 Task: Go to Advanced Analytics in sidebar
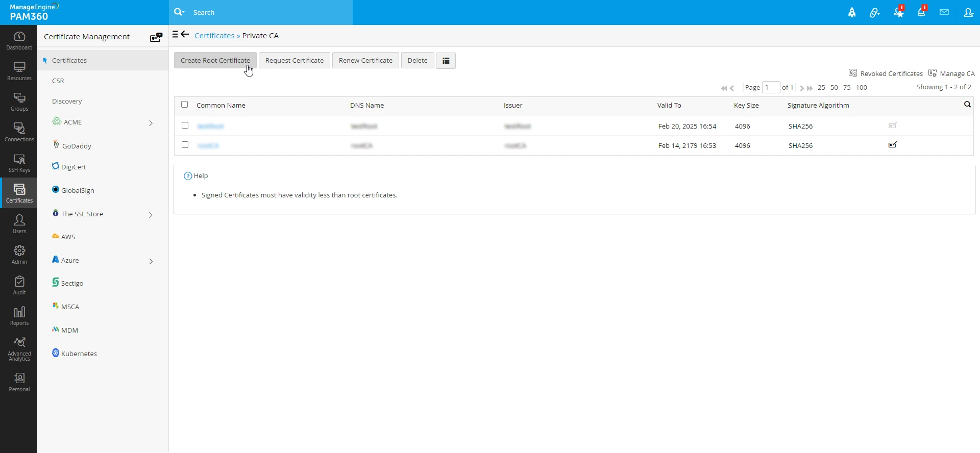coord(19,349)
